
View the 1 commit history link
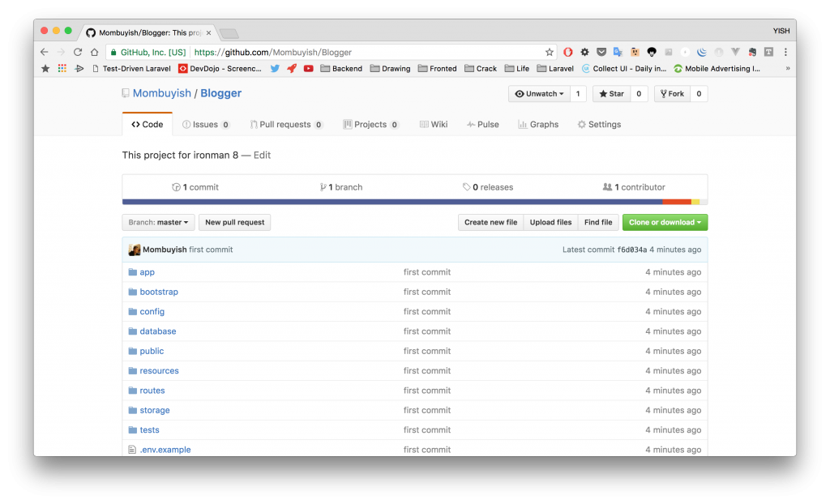(x=195, y=187)
